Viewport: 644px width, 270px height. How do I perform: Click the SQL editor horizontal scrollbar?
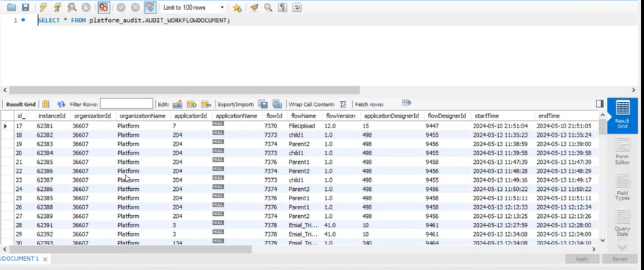point(184,90)
